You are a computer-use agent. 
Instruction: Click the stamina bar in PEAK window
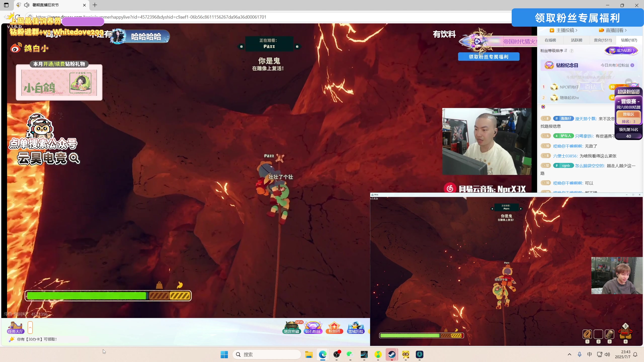point(421,336)
